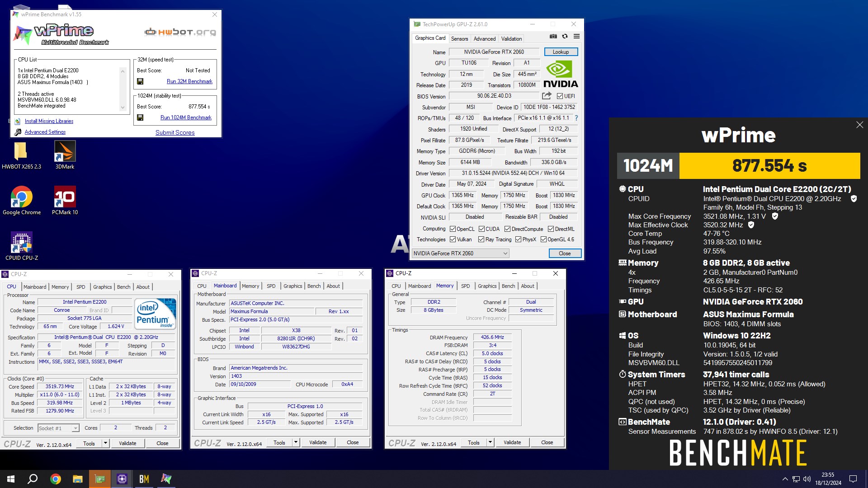The width and height of the screenshot is (868, 488).
Task: Open the Windows Start menu
Action: [11, 479]
